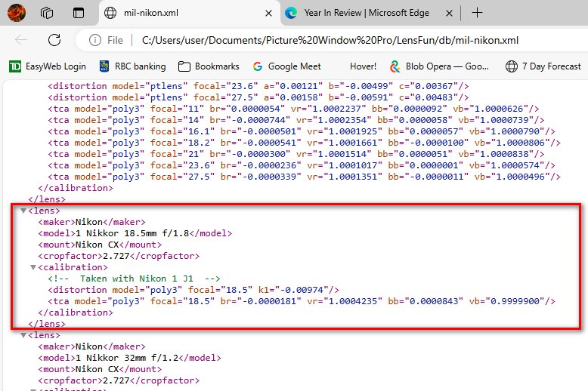Click tca line with focal 16.1
Image resolution: width=588 pixels, height=391 pixels.
click(302, 131)
